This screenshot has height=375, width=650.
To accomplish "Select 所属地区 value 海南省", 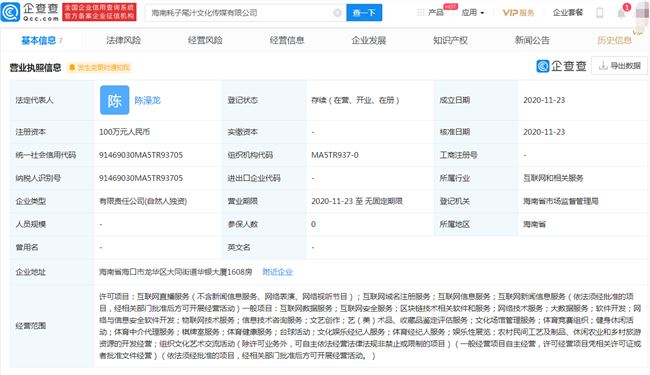I will pyautogui.click(x=534, y=224).
